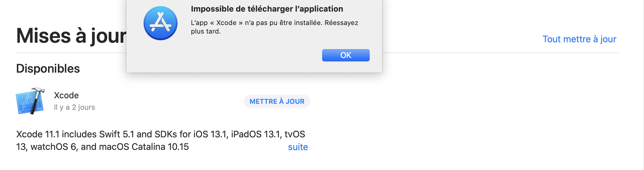Click the divider line below 'Tout mettre à jour'
This screenshot has width=644, height=170.
pyautogui.click(x=499, y=53)
